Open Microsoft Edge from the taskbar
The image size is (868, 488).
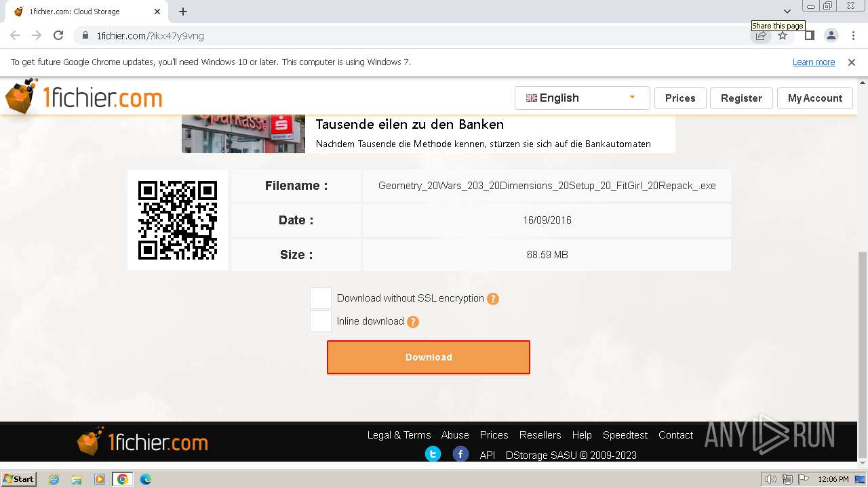[x=145, y=479]
